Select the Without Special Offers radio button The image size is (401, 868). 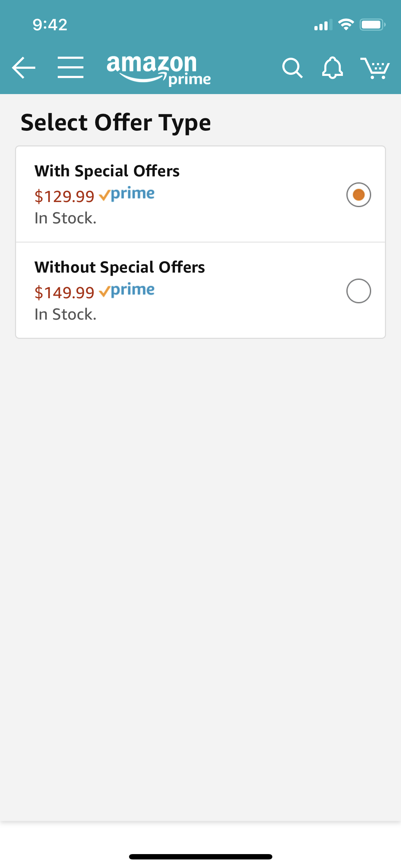[359, 291]
